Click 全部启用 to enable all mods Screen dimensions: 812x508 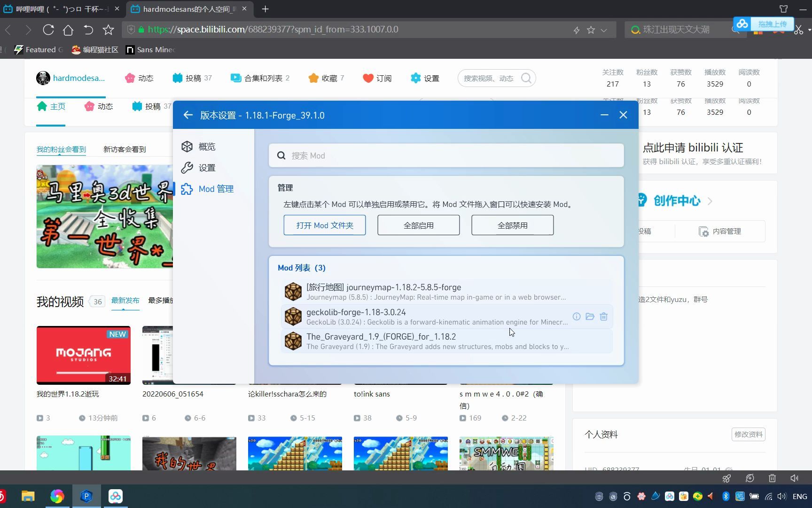(418, 225)
